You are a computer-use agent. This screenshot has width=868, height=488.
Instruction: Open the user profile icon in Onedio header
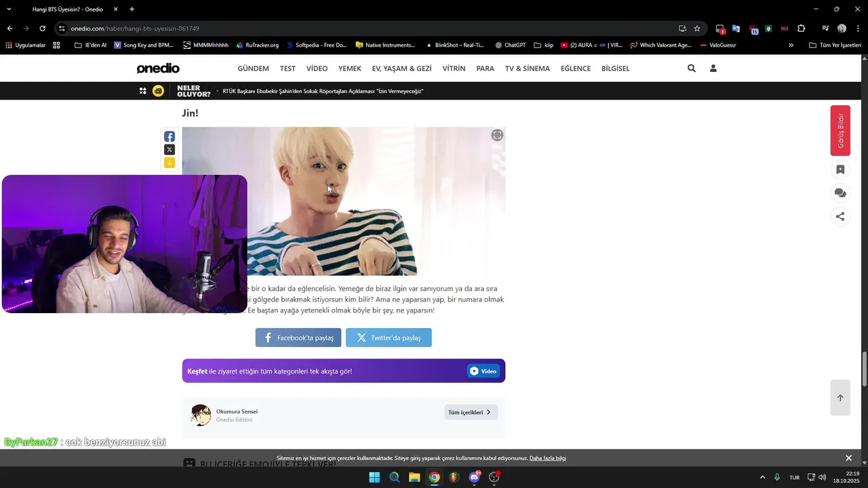tap(713, 68)
